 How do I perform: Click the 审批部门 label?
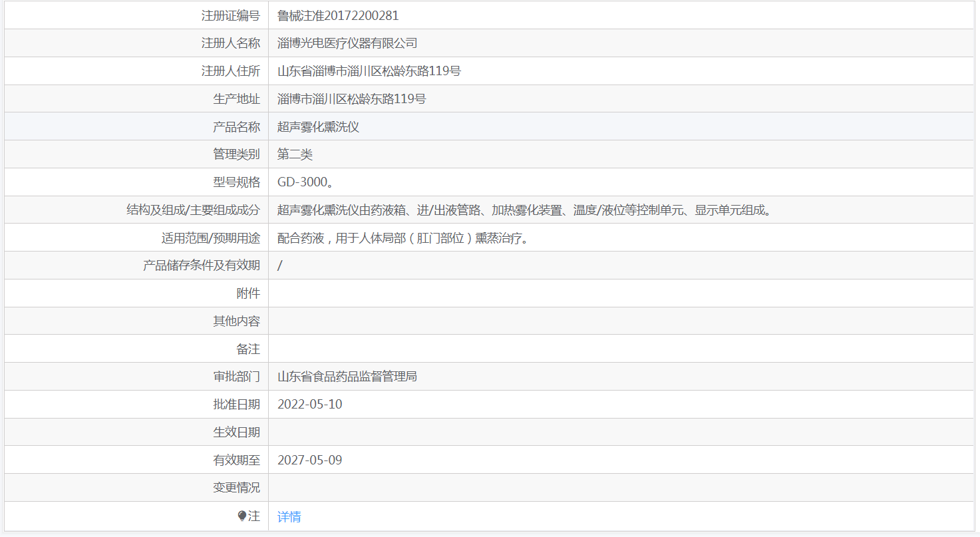click(x=237, y=377)
